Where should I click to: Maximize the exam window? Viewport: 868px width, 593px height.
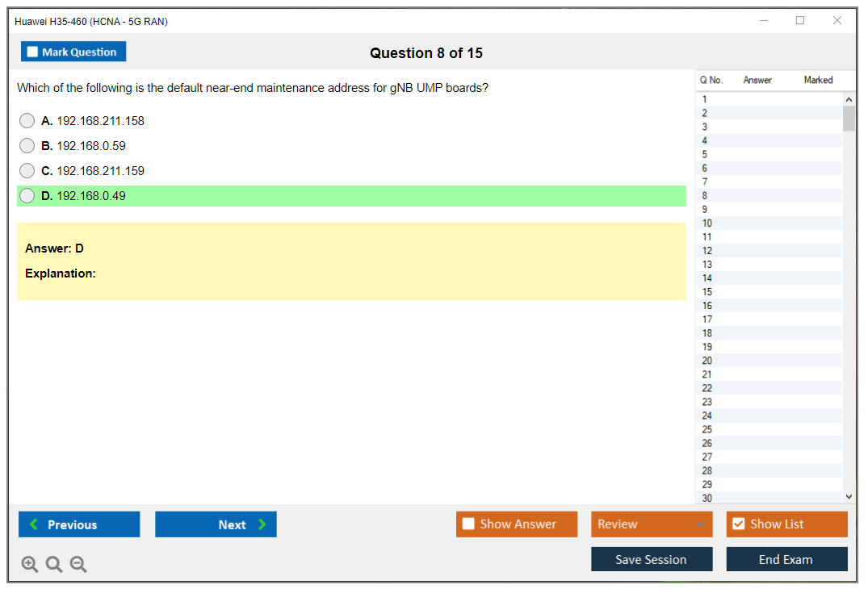(x=800, y=21)
